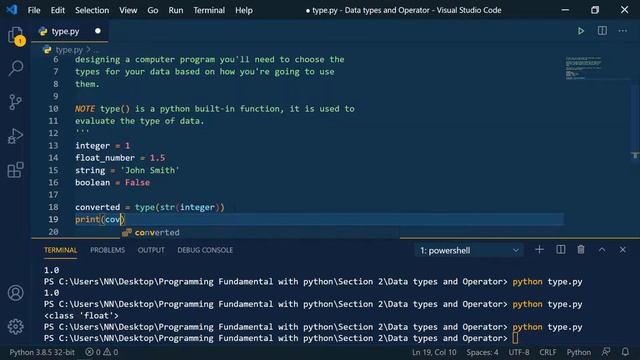The image size is (640, 360).
Task: Switch to the OUTPUT panel tab
Action: pos(151,250)
